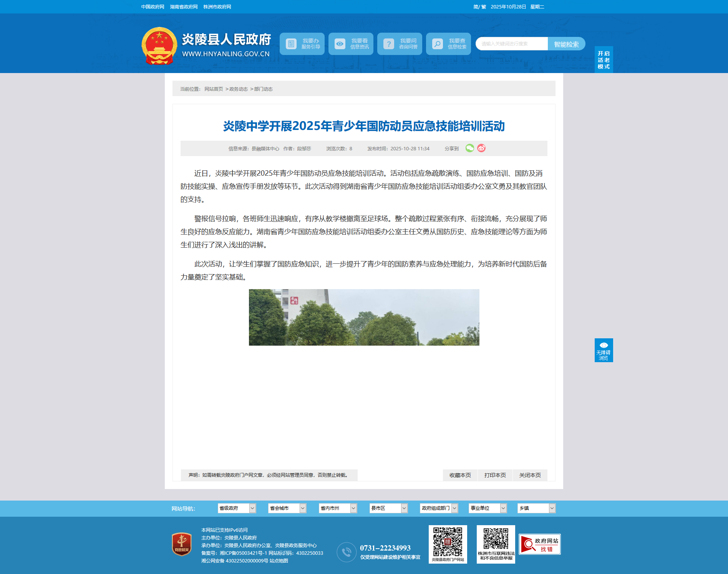Open the 县市区 dropdown list
The image size is (728, 574).
(x=388, y=508)
